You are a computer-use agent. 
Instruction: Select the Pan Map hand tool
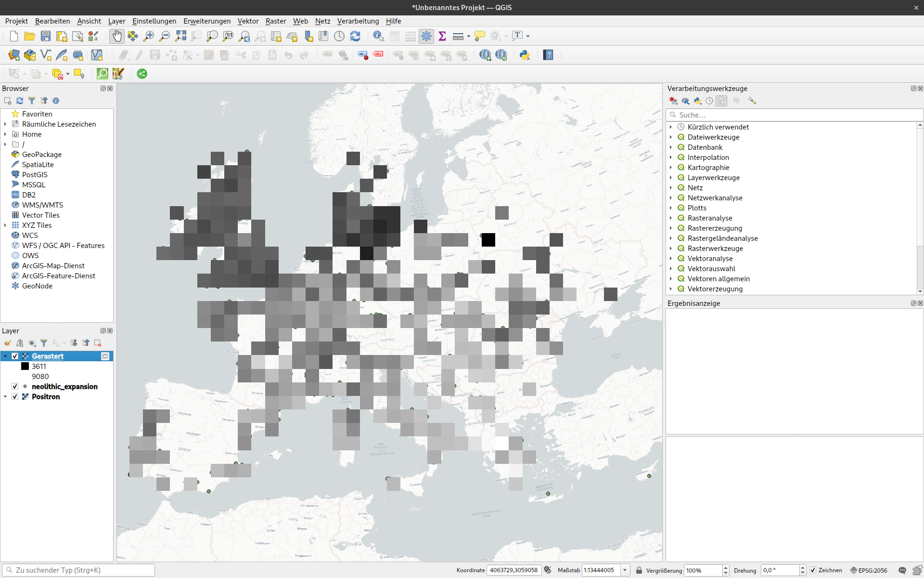coord(116,36)
